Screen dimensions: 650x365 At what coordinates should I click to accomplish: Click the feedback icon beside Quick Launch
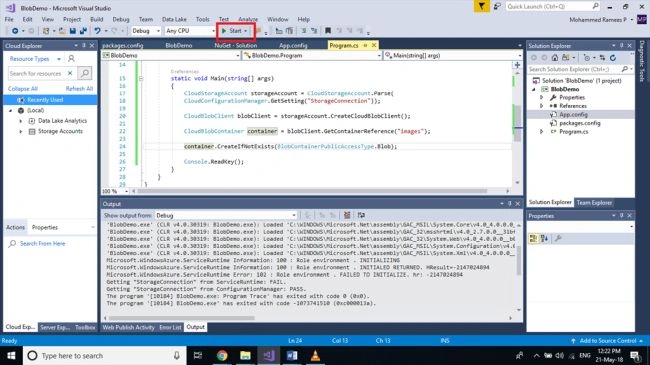pyautogui.click(x=497, y=6)
